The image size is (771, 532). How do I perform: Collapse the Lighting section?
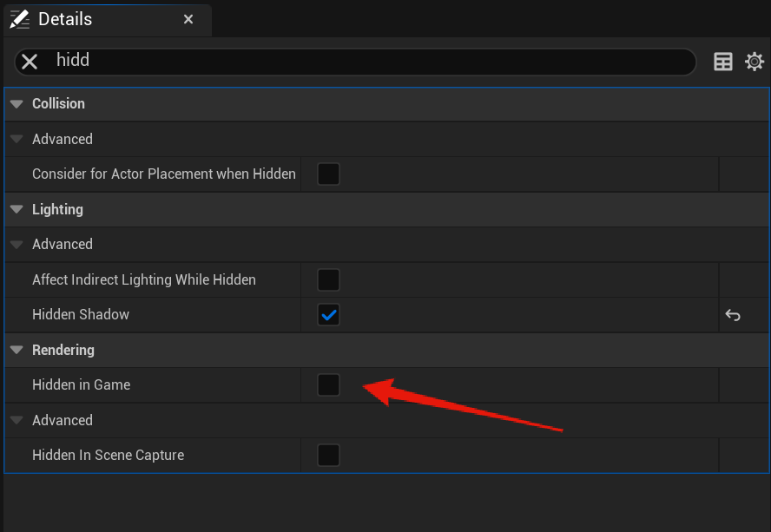coord(16,210)
